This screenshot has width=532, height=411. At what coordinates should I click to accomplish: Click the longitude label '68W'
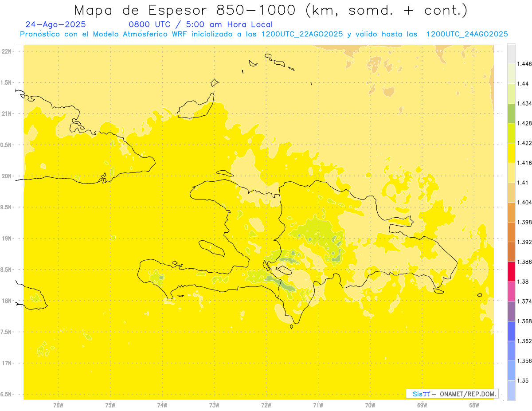coord(474,405)
